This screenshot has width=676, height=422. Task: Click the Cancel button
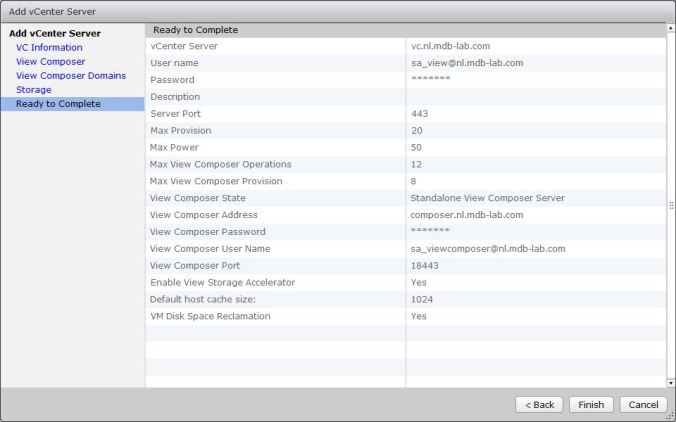point(643,404)
